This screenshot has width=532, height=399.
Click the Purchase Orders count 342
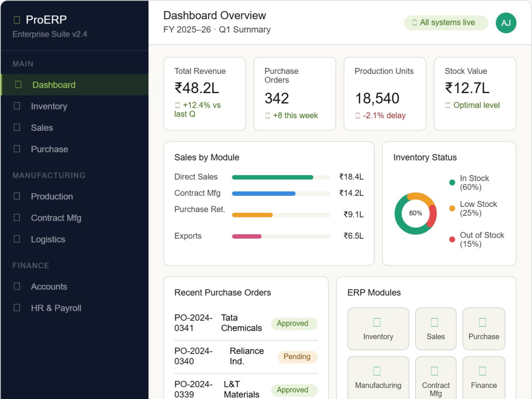[x=277, y=98]
